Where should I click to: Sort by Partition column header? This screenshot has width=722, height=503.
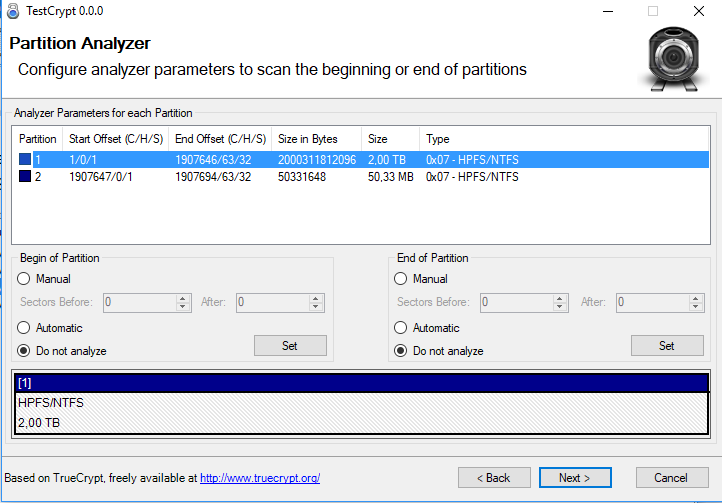[37, 139]
